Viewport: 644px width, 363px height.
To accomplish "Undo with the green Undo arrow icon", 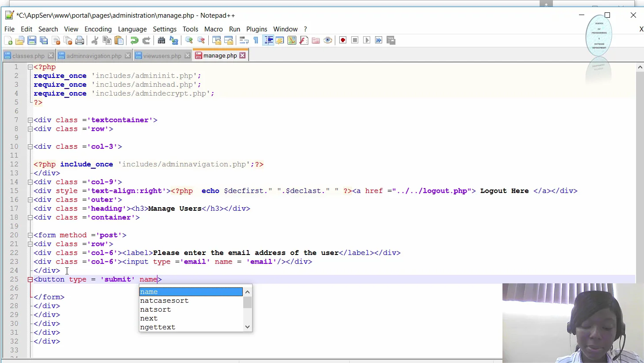I will coord(134,40).
